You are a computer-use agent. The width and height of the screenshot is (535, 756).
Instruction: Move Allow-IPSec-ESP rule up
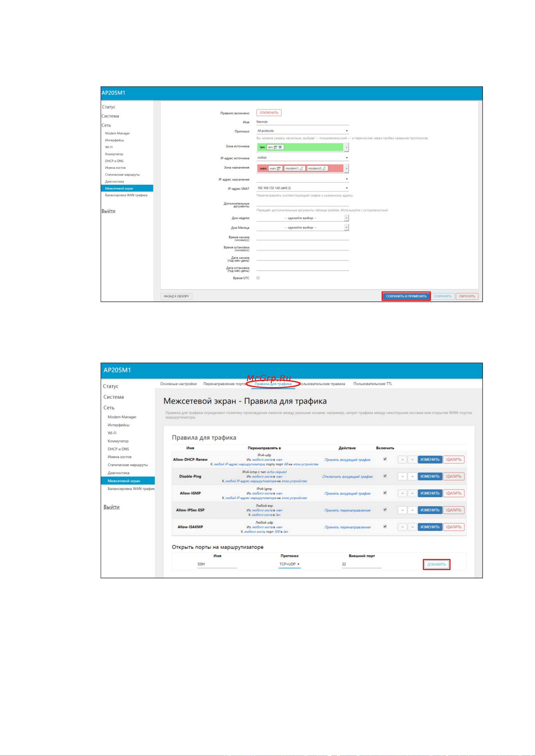402,510
